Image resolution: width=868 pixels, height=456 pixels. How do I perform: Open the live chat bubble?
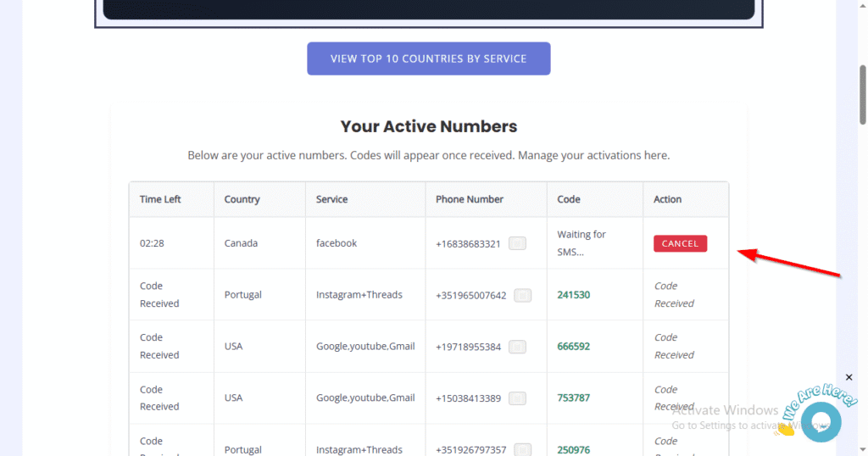820,421
